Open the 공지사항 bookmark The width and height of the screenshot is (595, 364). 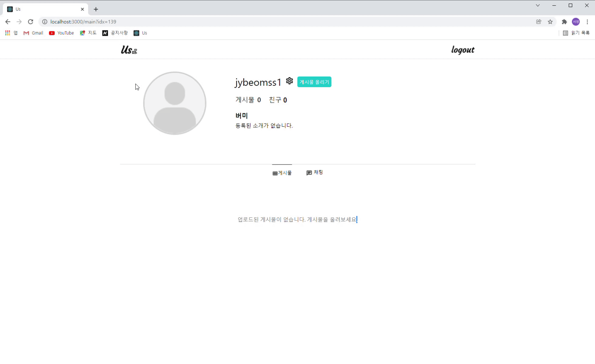(115, 33)
